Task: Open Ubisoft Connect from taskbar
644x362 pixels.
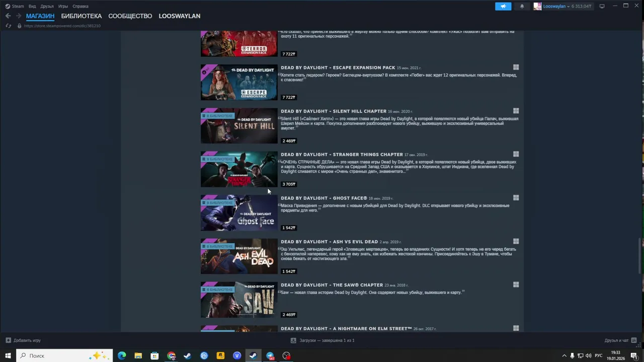Action: (204, 355)
